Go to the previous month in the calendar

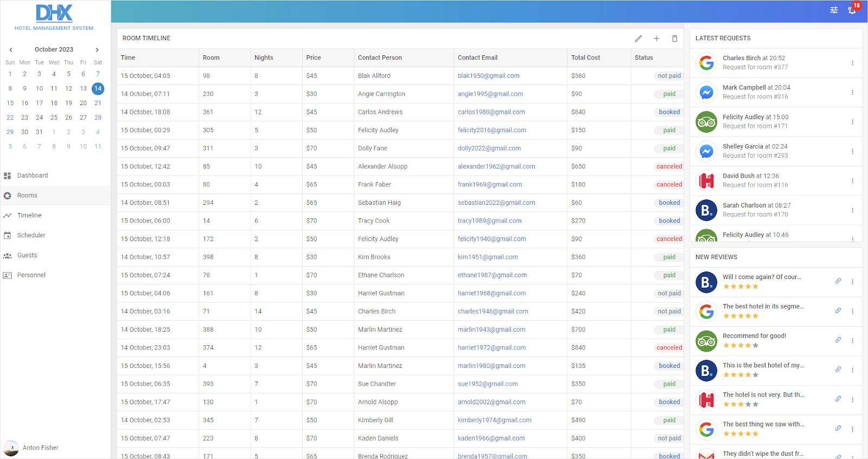click(x=11, y=49)
